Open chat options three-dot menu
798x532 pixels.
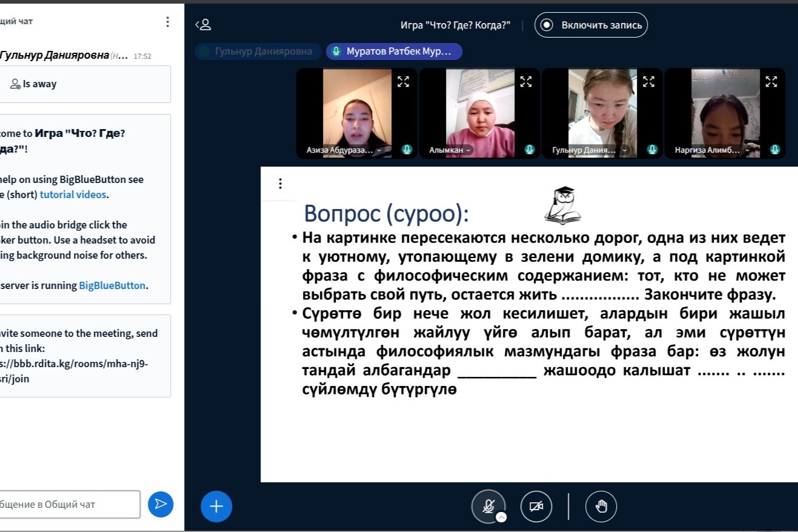[x=167, y=22]
